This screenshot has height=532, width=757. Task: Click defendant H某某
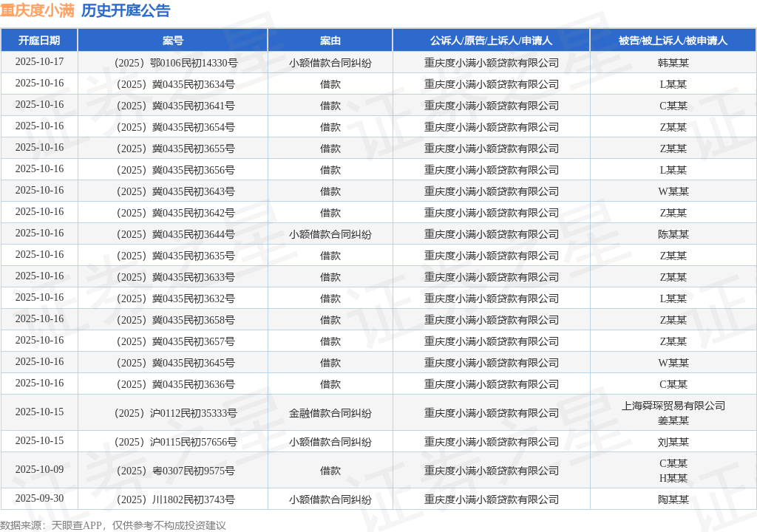point(673,478)
